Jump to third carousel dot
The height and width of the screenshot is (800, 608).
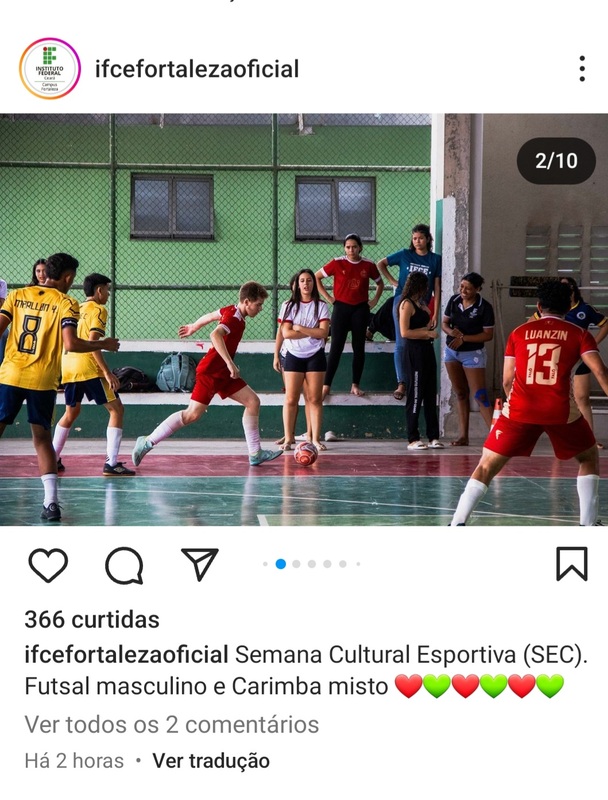coord(296,564)
